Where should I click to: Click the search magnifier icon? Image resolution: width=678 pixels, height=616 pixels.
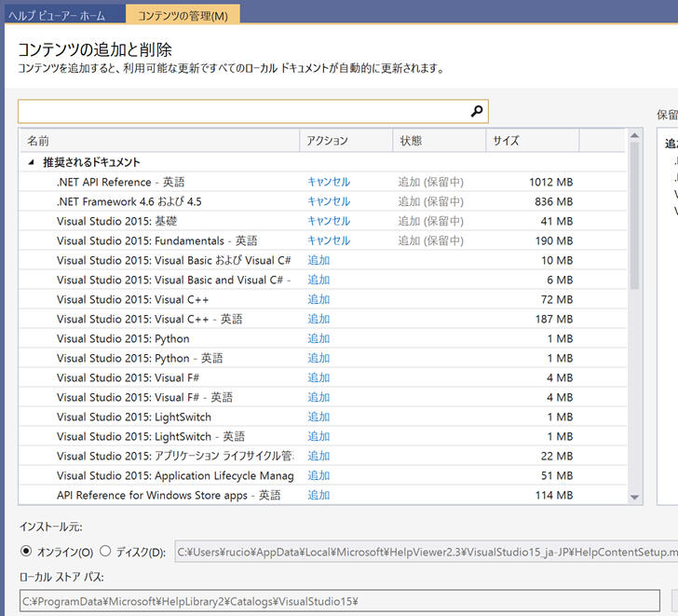click(x=477, y=111)
